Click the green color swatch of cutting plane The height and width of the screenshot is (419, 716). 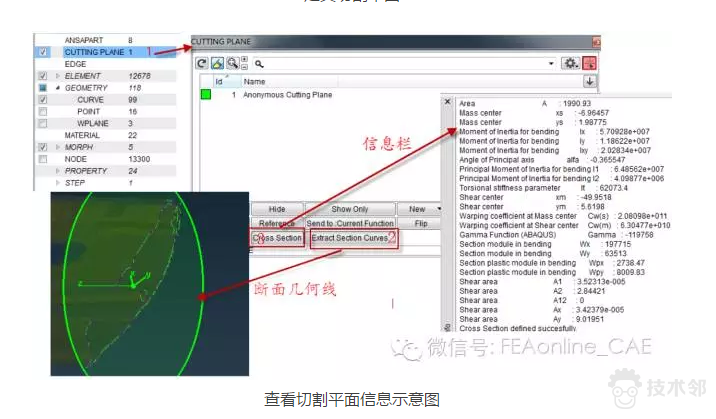point(205,94)
